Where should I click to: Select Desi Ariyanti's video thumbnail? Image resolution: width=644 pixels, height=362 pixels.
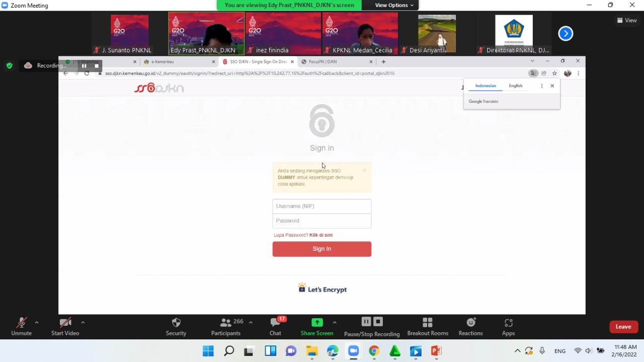point(437,34)
